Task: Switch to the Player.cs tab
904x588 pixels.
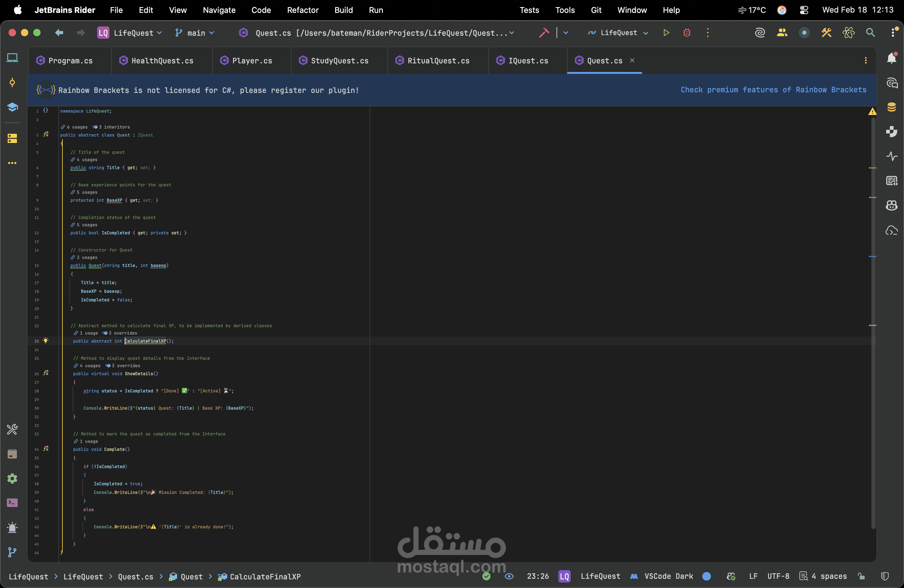Action: pos(252,61)
